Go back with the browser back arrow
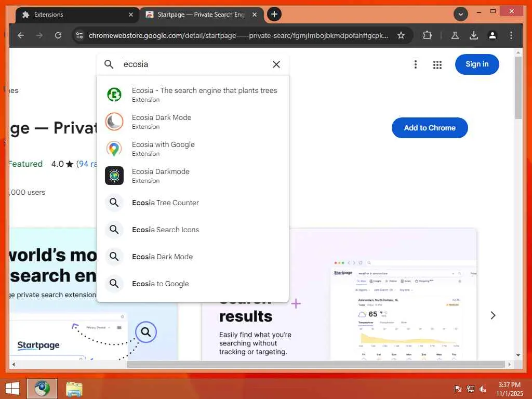The height and width of the screenshot is (399, 532). pyautogui.click(x=21, y=35)
